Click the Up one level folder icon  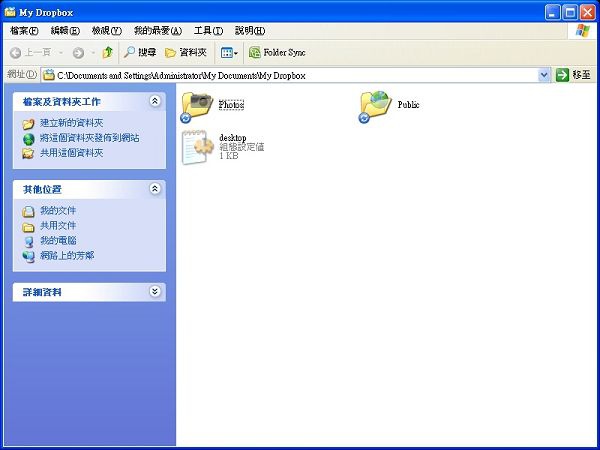[x=107, y=52]
